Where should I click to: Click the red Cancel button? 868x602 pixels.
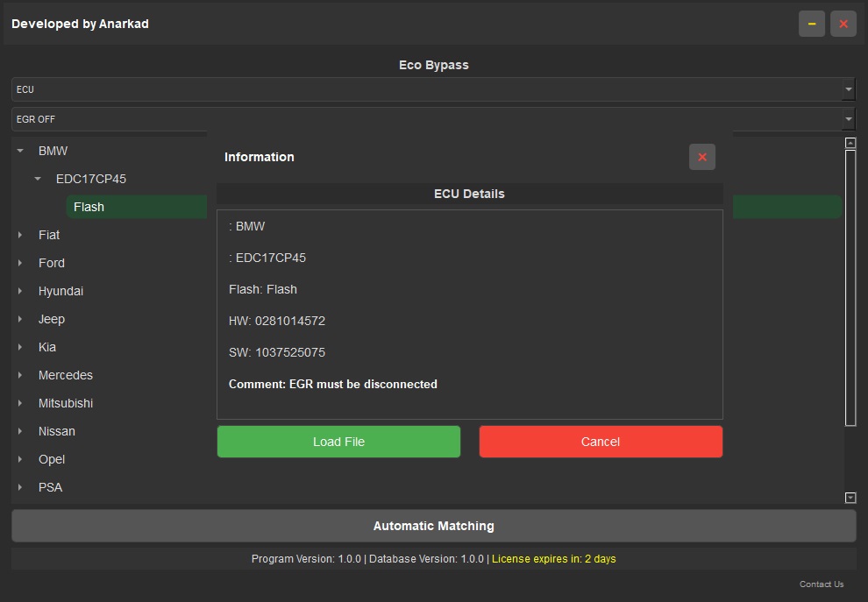601,442
